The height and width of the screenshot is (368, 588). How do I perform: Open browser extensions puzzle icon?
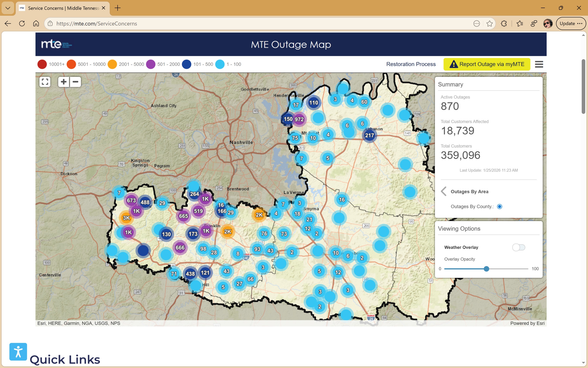pyautogui.click(x=504, y=24)
